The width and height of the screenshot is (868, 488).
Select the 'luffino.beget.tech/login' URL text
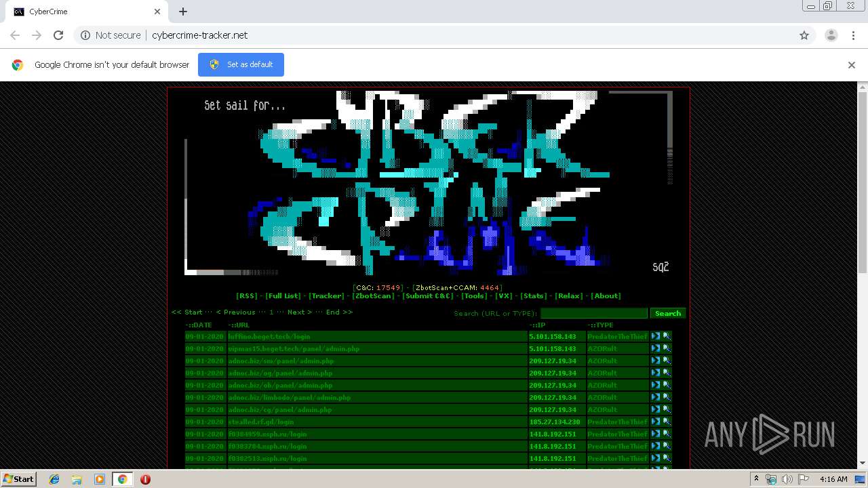(x=269, y=336)
